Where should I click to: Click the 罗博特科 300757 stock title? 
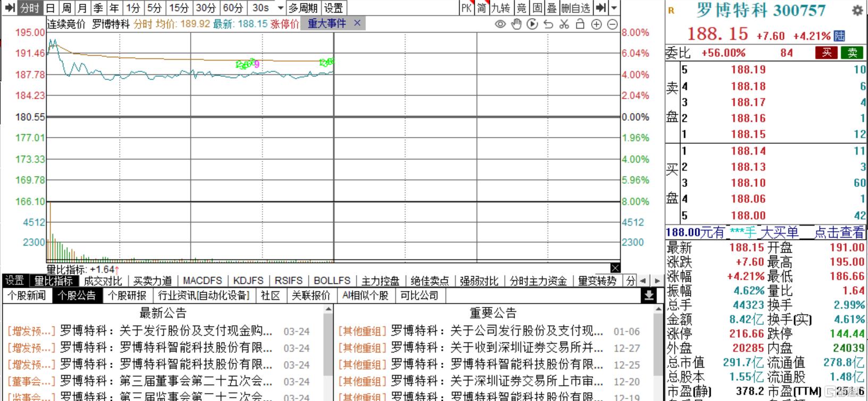click(761, 11)
